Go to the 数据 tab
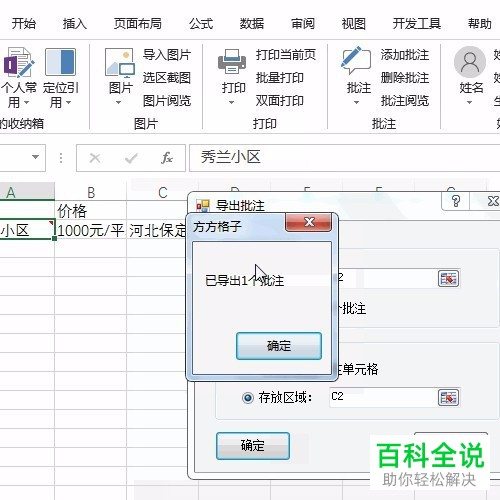This screenshot has width=500, height=500. pyautogui.click(x=252, y=24)
